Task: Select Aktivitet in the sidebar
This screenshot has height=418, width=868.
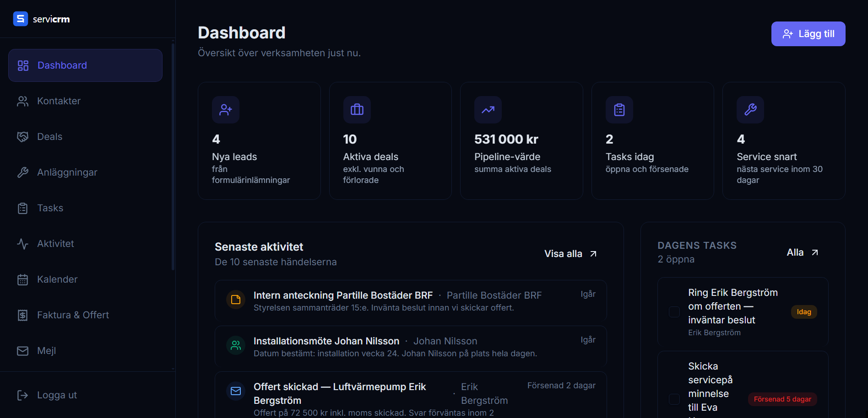Action: click(85, 244)
